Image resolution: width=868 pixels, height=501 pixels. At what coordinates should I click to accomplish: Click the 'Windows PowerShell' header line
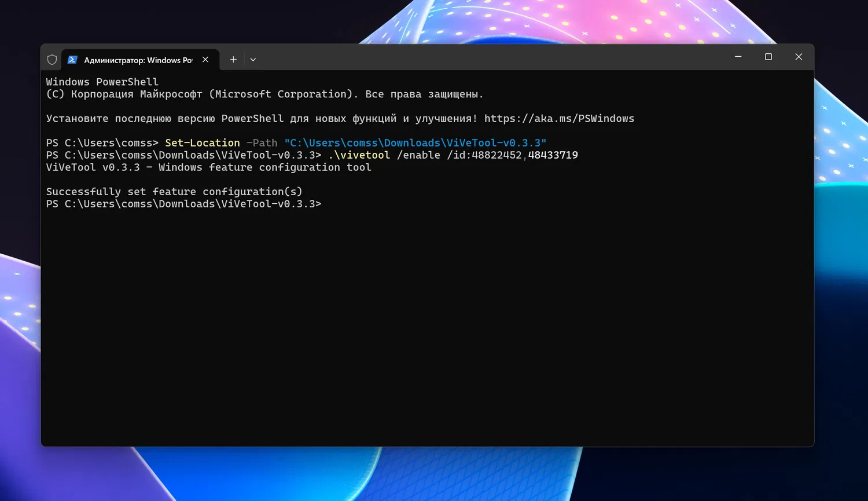coord(102,82)
